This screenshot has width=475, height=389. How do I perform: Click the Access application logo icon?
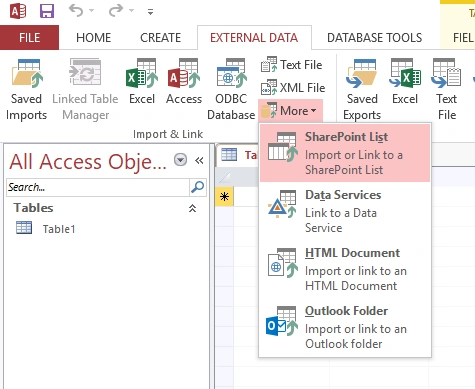pos(18,11)
